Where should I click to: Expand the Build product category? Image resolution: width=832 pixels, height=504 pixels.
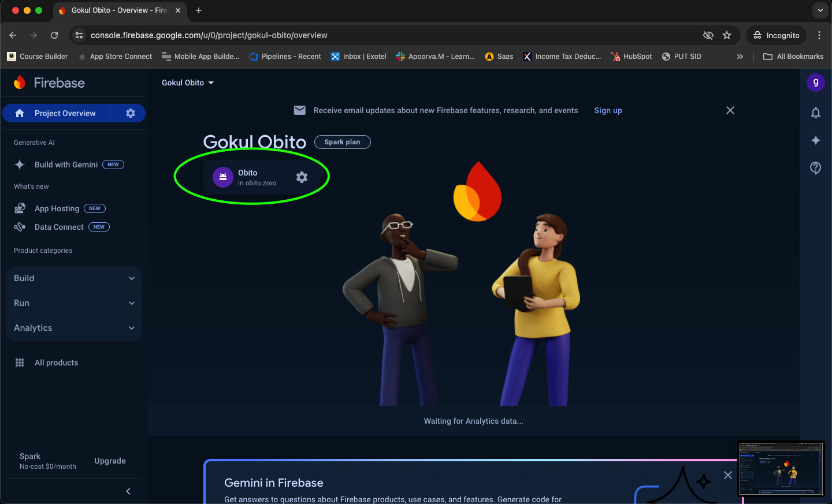click(74, 278)
